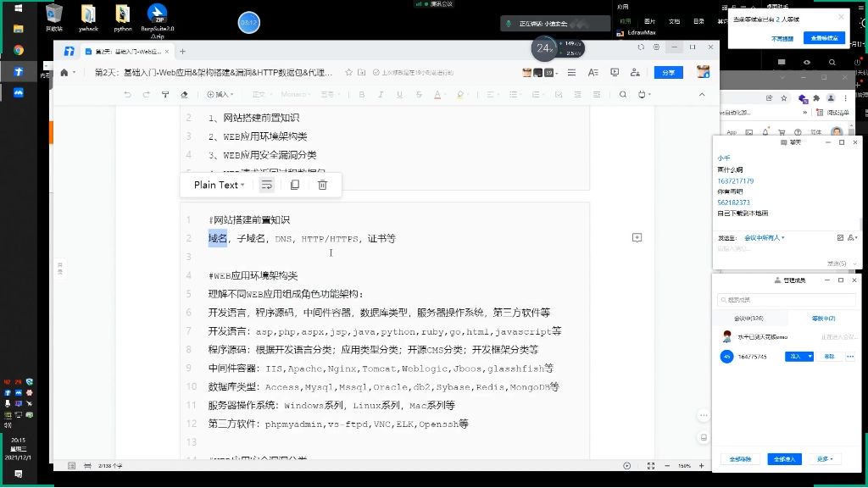Open the Windows Start menu
The image size is (868, 488).
19,8
